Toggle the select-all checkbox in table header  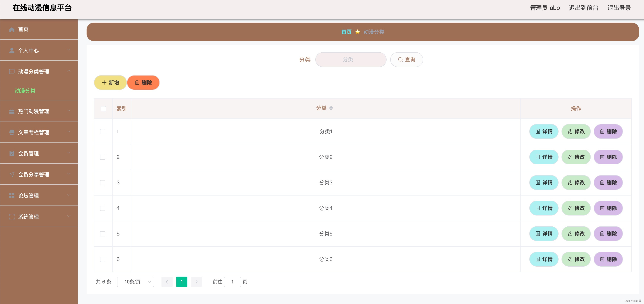click(x=103, y=109)
